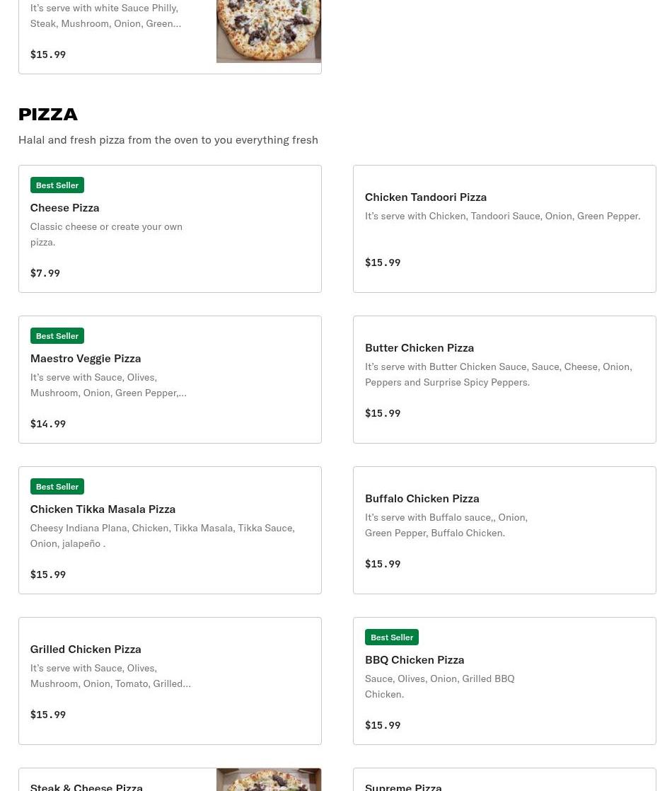Click the $14.99 Maestro Veggie price
This screenshot has width=672, height=791.
click(48, 424)
